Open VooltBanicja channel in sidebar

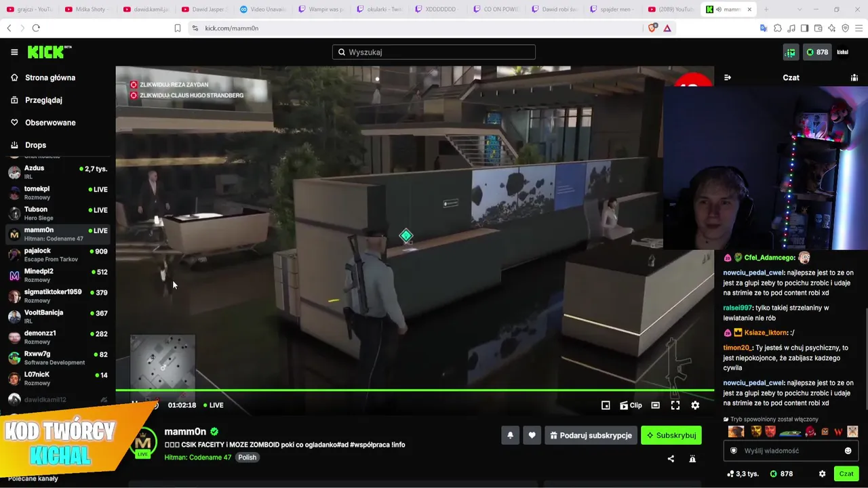click(58, 317)
